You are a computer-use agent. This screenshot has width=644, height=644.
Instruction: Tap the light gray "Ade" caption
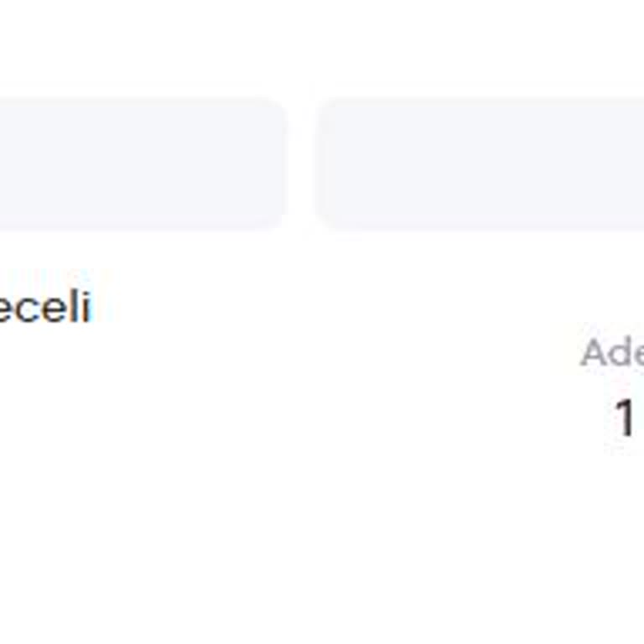tap(612, 354)
